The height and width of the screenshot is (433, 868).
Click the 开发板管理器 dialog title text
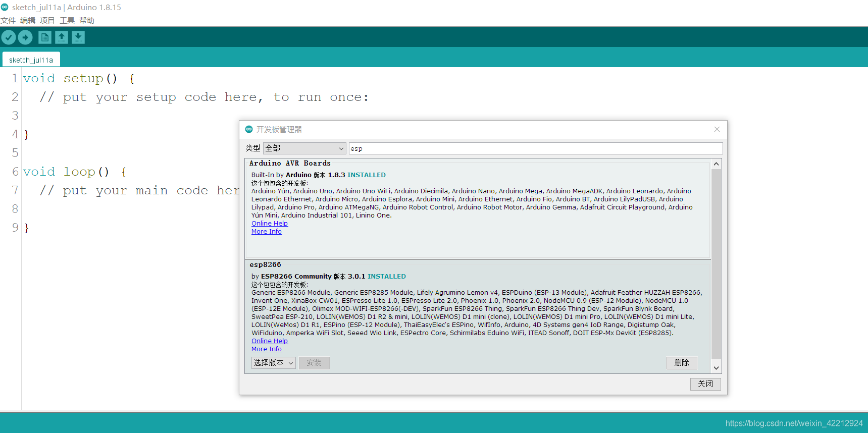point(279,130)
